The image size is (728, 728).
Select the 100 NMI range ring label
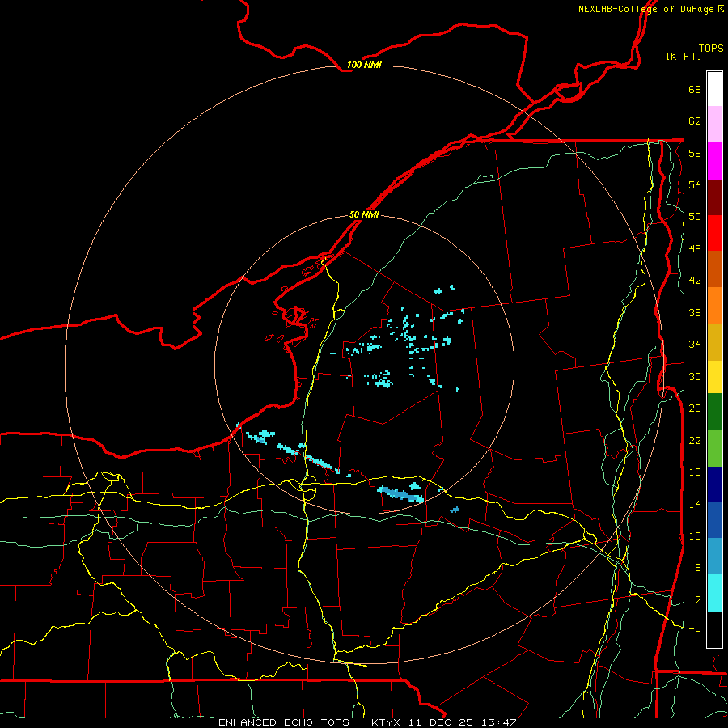364,65
